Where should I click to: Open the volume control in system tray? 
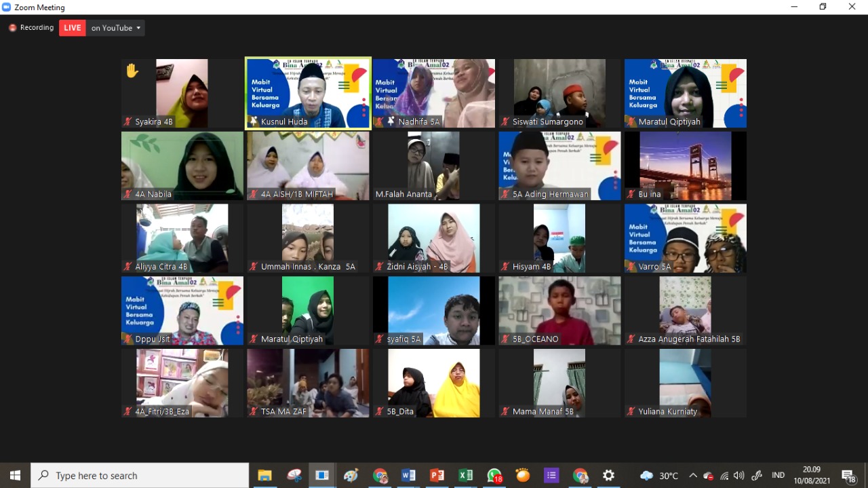739,476
